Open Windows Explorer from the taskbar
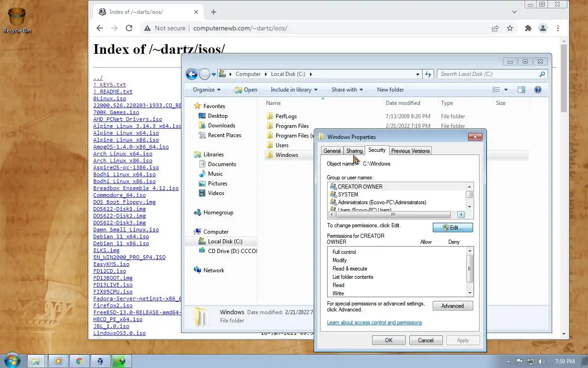588x368 pixels. 36,361
